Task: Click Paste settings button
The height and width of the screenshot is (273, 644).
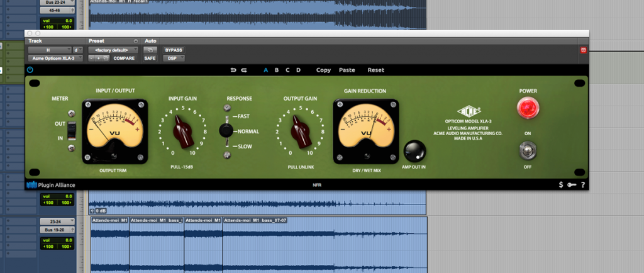Action: point(347,70)
